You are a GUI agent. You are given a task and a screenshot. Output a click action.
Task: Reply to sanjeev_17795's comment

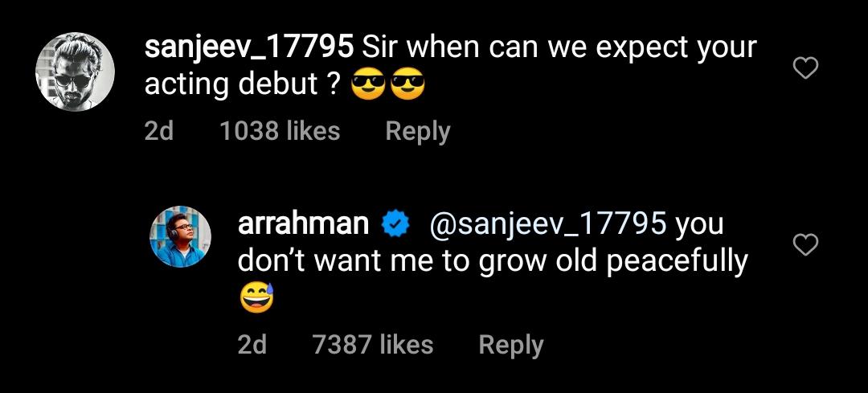pos(417,131)
